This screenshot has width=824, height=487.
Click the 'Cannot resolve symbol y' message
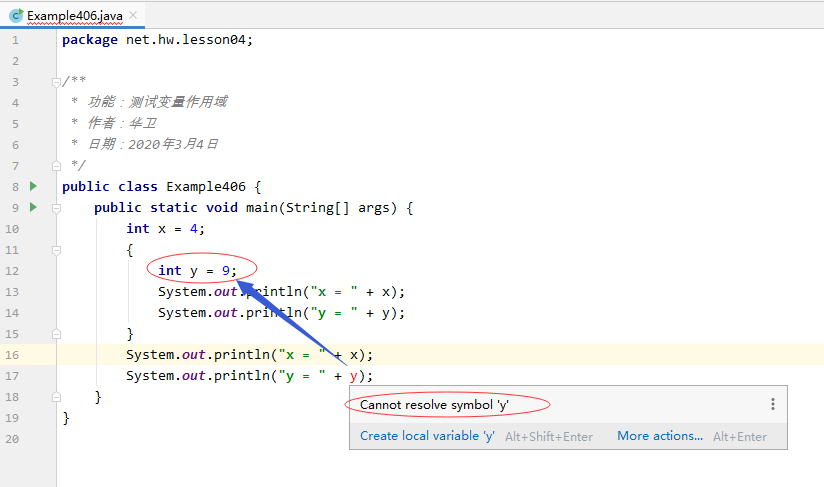[434, 405]
